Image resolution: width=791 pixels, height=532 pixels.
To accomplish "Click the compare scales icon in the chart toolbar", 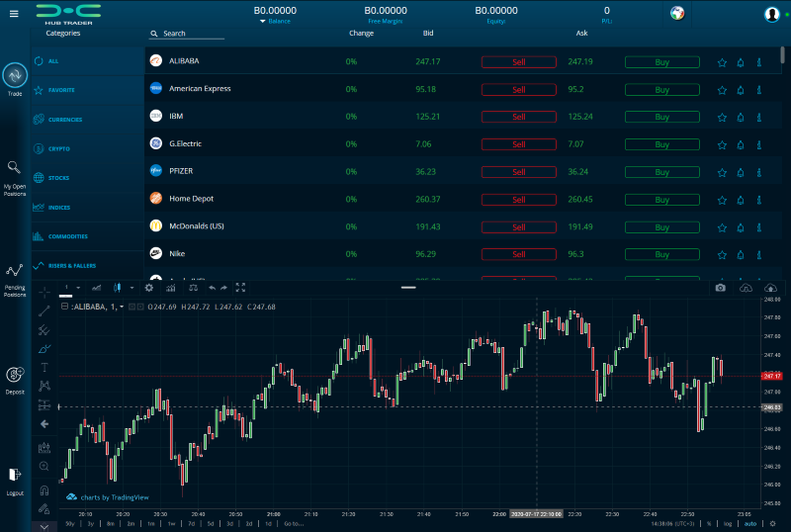I will 193,288.
